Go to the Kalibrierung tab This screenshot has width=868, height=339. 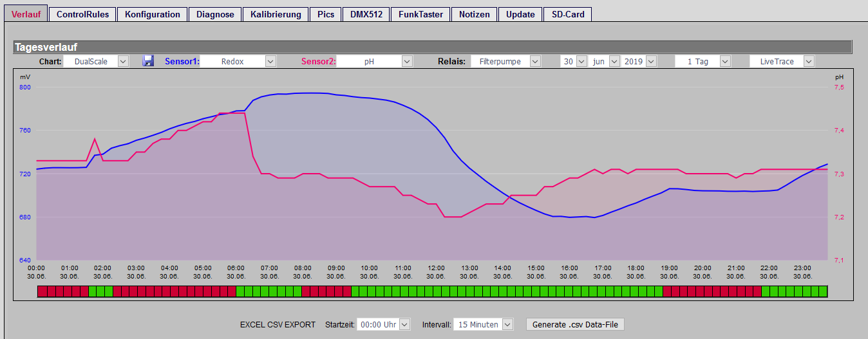click(x=276, y=14)
